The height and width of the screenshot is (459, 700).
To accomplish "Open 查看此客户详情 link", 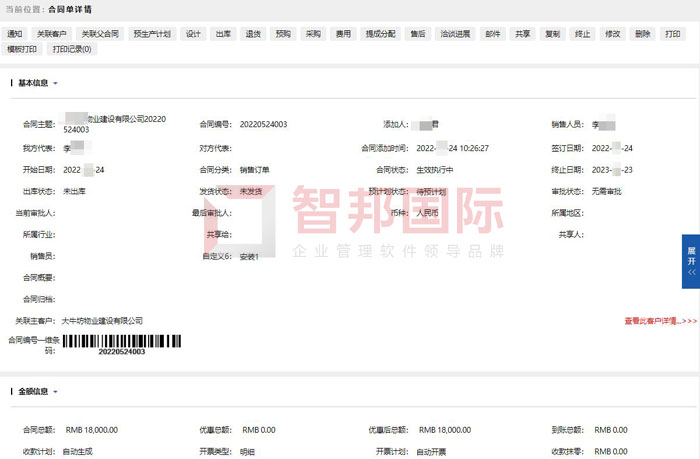I will pos(660,321).
